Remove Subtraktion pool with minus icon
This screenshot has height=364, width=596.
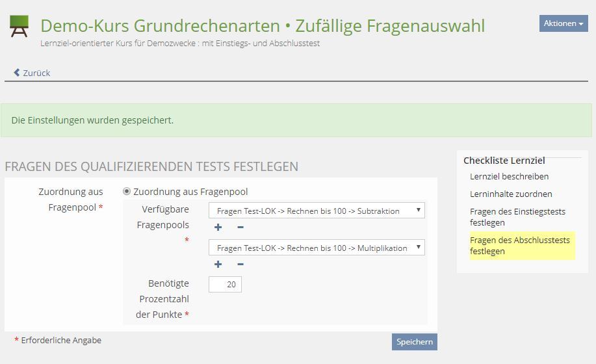[240, 227]
